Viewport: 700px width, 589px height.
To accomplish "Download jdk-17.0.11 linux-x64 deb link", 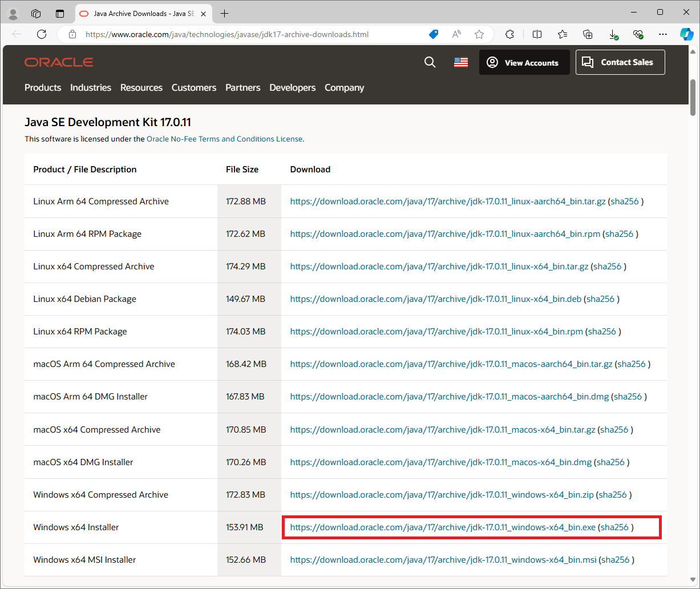I will (436, 299).
